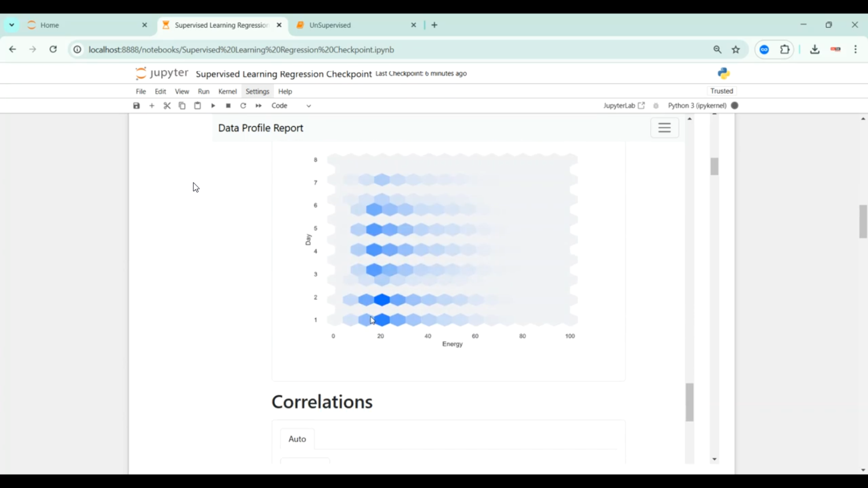Go back to the previous page in the browser

(x=12, y=50)
